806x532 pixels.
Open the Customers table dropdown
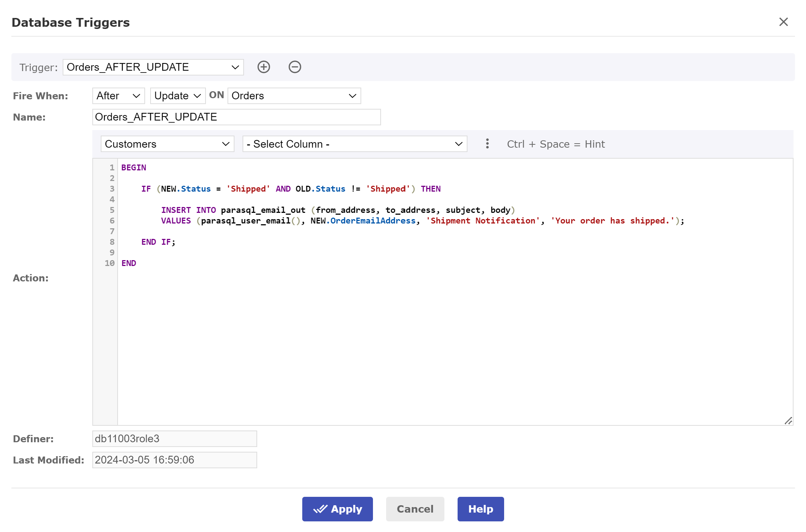click(x=167, y=144)
